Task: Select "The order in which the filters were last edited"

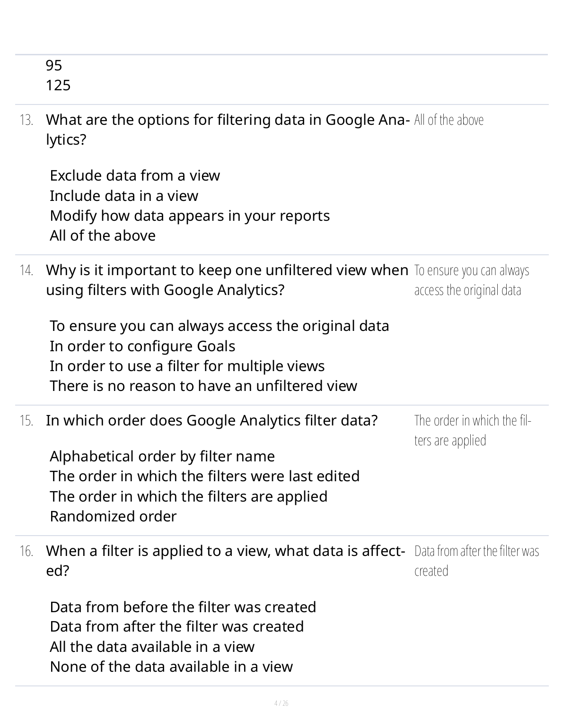Action: tap(205, 476)
